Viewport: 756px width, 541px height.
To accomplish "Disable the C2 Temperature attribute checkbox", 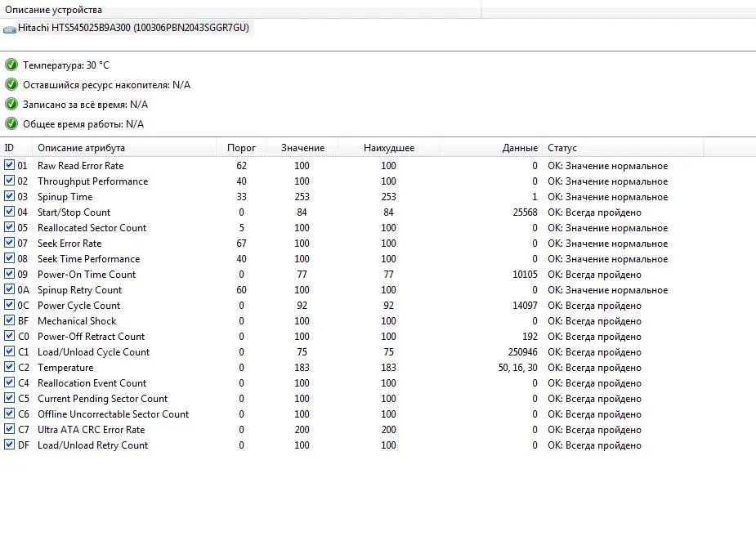I will coord(9,367).
